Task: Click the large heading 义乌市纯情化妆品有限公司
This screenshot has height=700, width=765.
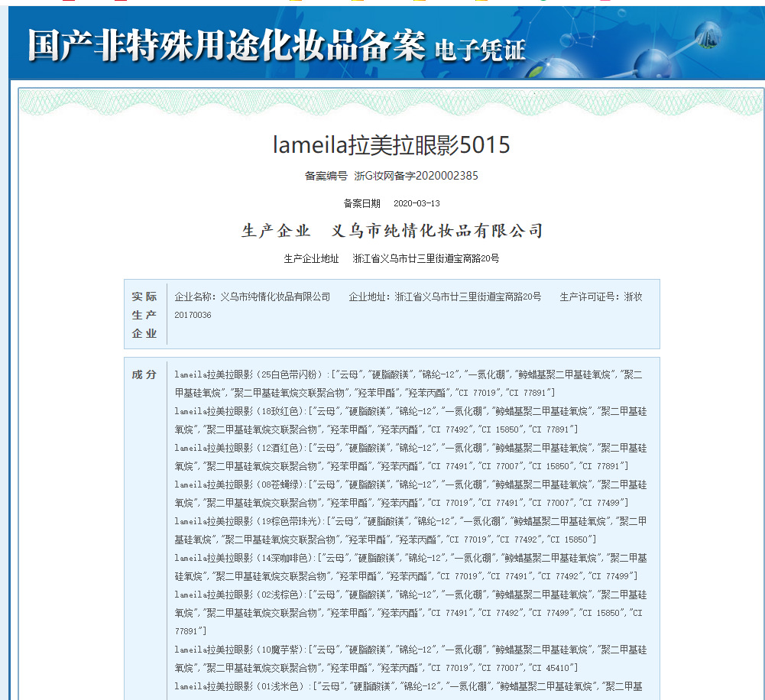Action: 437,230
